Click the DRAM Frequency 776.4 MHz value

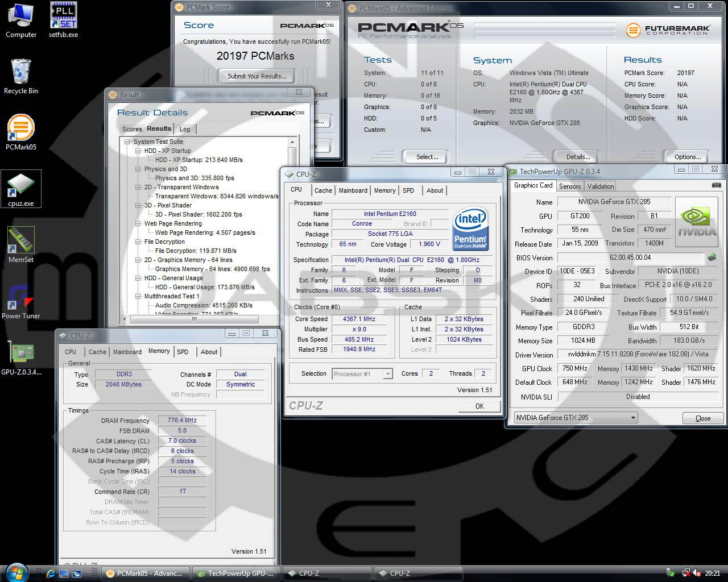(182, 421)
